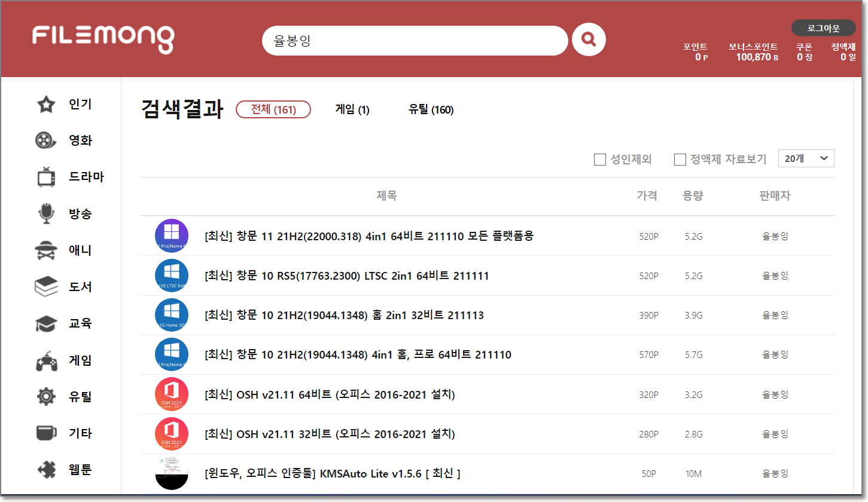Open the 도서 books icon
Viewport: 868px width, 502px height.
pos(46,287)
